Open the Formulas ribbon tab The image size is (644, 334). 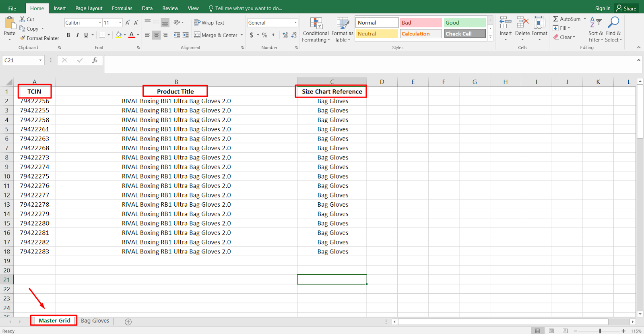point(122,8)
